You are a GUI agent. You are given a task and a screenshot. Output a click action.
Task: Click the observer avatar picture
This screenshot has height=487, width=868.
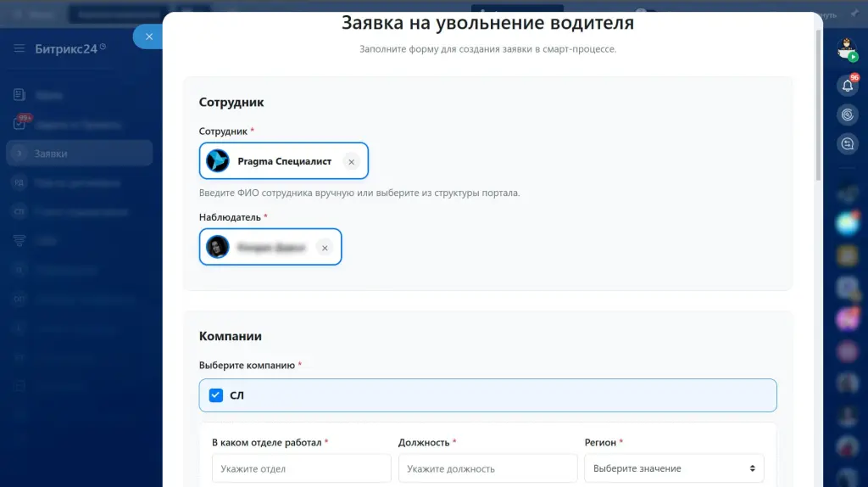pos(218,247)
